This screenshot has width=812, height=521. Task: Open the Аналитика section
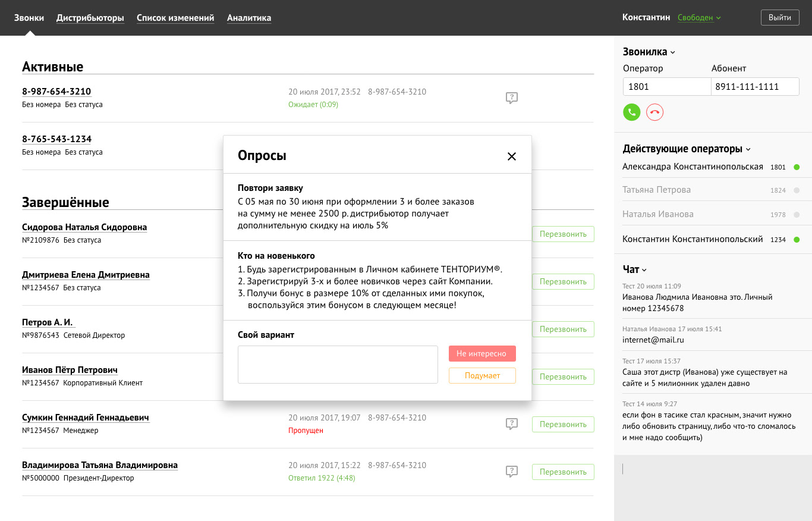click(x=249, y=17)
